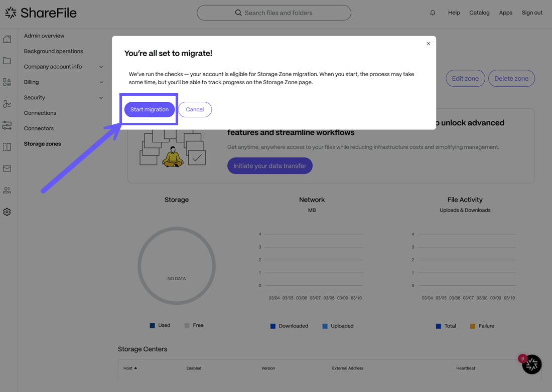The image size is (552, 392).
Task: Focus the Search files and folders field
Action: (x=274, y=13)
